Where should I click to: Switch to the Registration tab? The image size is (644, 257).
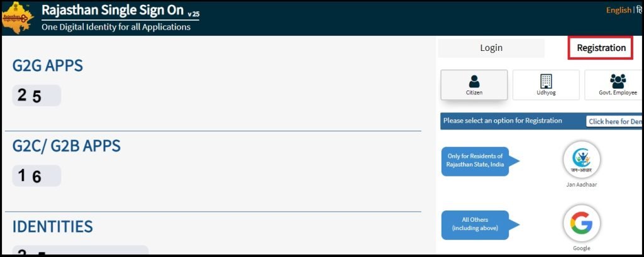601,48
